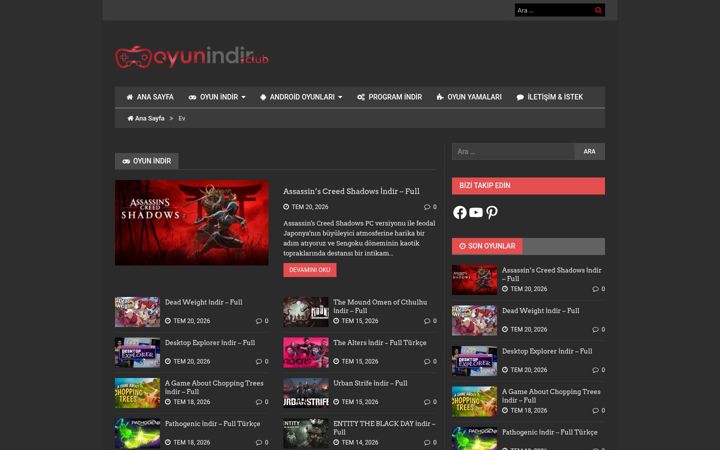Open sidebar Pathogenic İndir – Full Türkçe link
Image resolution: width=720 pixels, height=450 pixels.
point(550,432)
